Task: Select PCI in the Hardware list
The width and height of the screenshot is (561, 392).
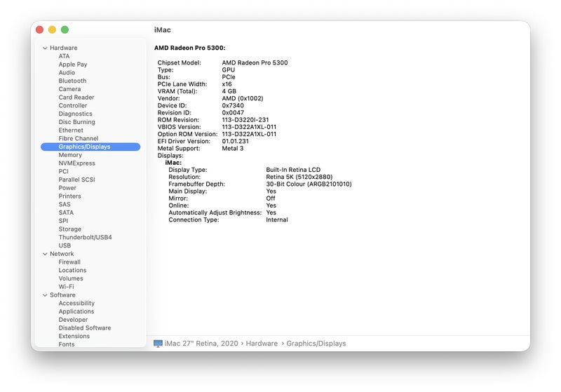Action: point(63,171)
